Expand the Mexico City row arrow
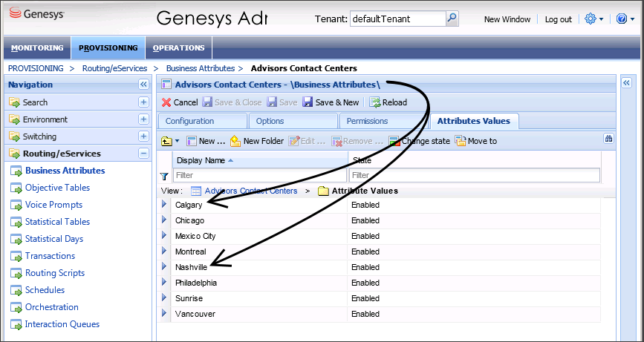This screenshot has width=644, height=342. tap(164, 235)
